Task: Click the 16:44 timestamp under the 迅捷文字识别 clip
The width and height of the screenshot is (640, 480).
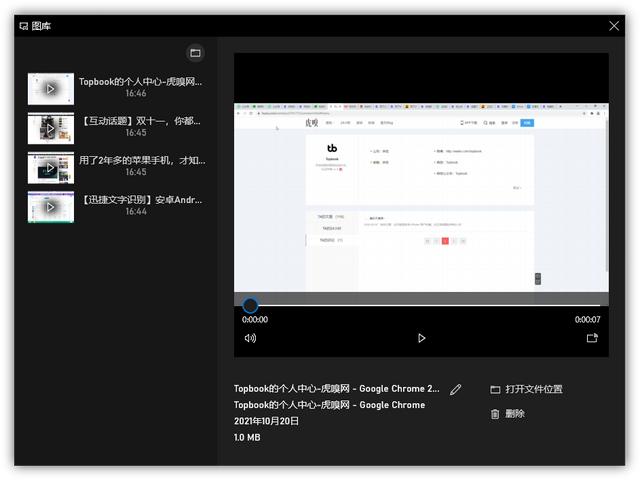Action: pyautogui.click(x=136, y=211)
